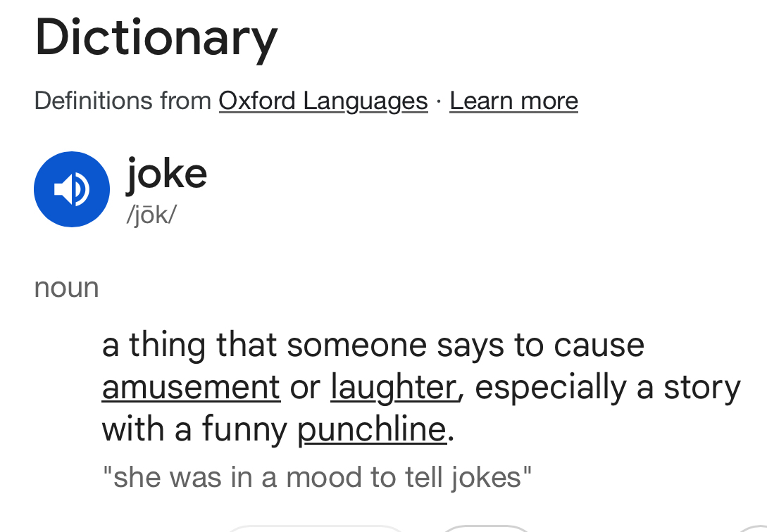Click the Dictionary heading
The width and height of the screenshot is (767, 532).
[x=156, y=38]
